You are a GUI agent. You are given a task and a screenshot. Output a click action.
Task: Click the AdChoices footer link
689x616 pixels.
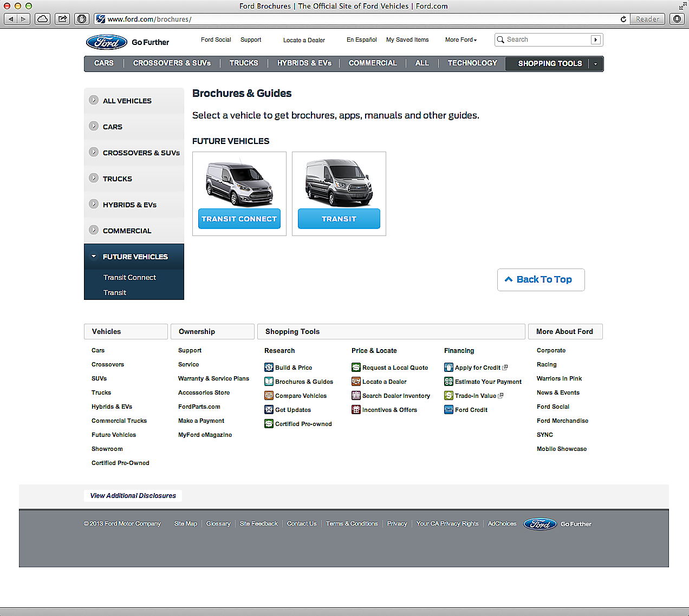pyautogui.click(x=502, y=523)
